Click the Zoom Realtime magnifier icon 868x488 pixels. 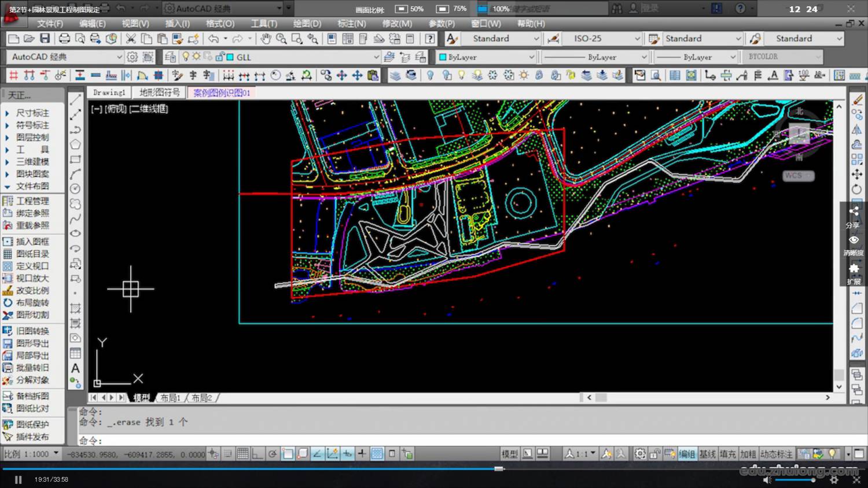(281, 39)
